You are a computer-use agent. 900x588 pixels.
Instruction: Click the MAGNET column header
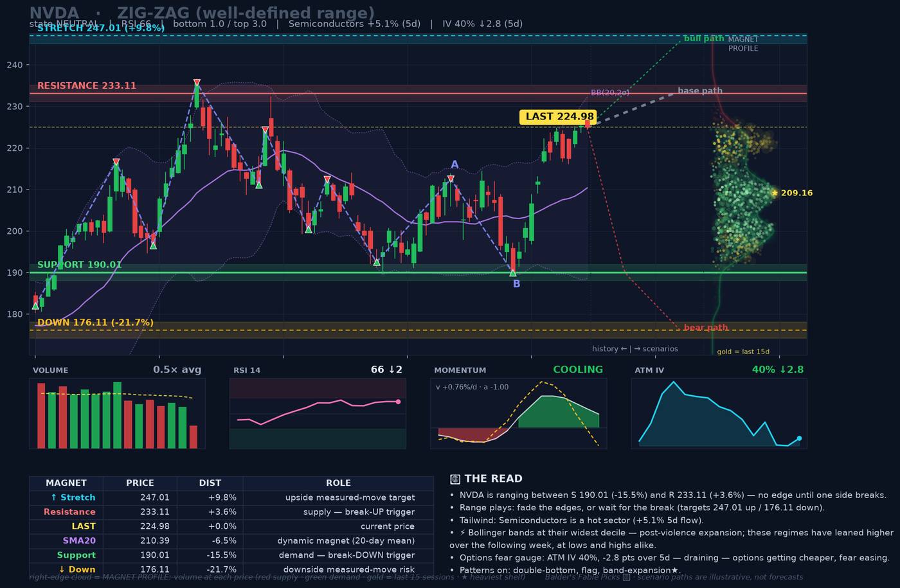(66, 483)
